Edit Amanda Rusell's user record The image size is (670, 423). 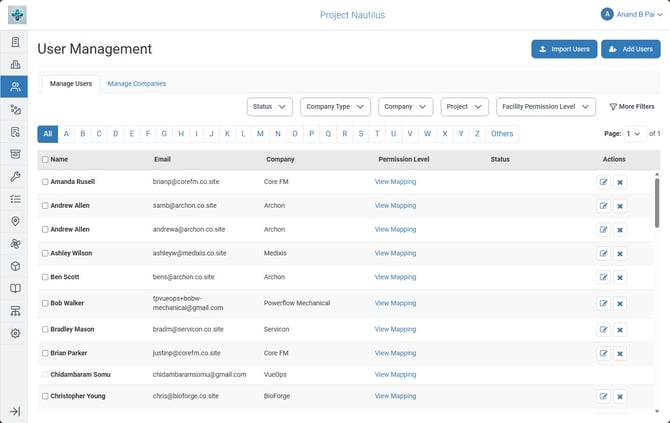click(603, 182)
